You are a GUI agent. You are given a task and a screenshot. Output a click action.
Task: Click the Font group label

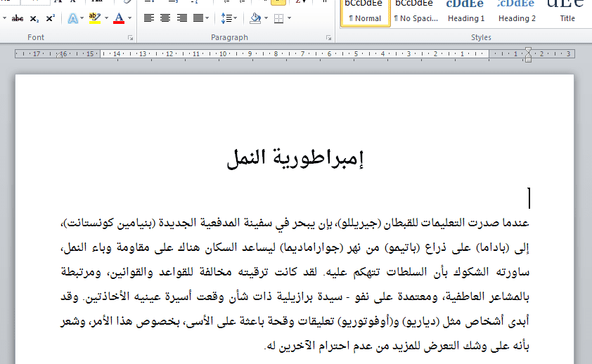click(x=36, y=37)
